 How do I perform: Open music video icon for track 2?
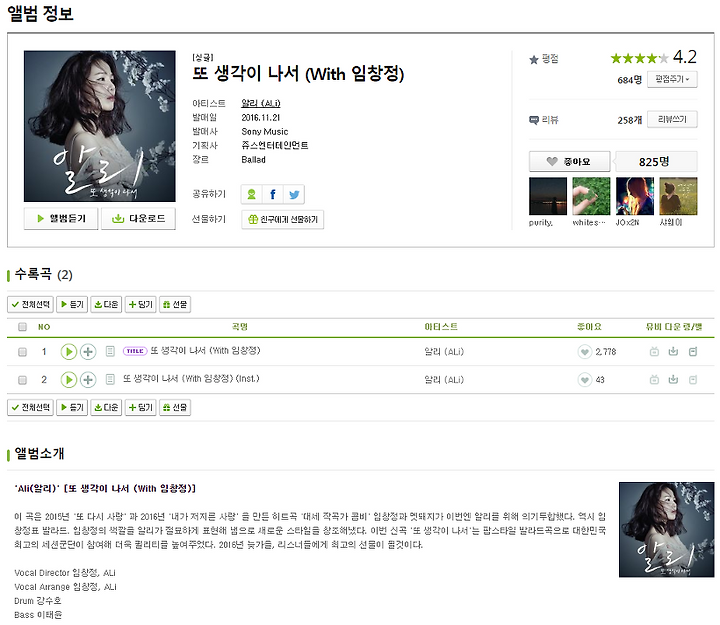654,380
